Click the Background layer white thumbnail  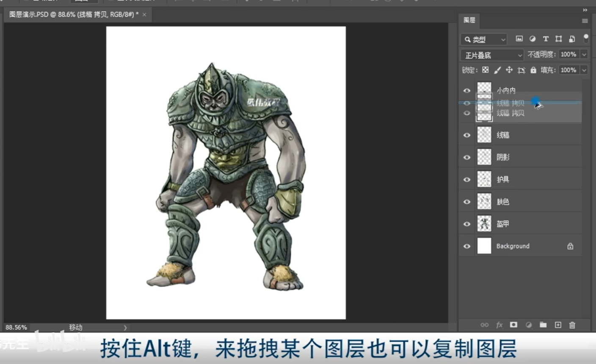click(484, 246)
